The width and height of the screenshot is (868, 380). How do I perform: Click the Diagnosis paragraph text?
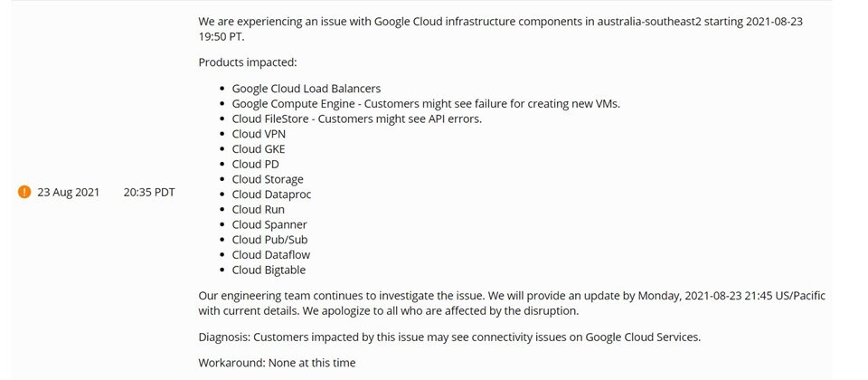[449, 337]
